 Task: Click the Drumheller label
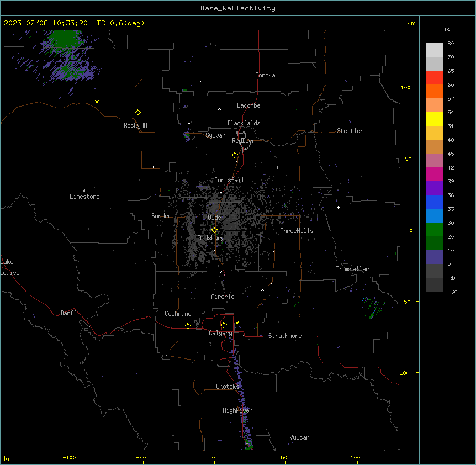352,269
